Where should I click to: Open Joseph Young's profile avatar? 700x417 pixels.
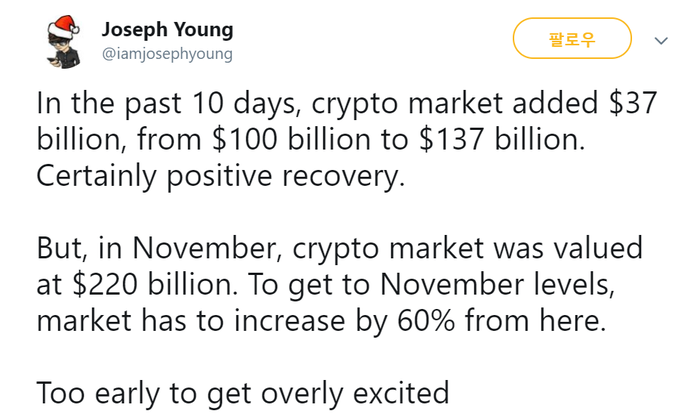pos(64,42)
